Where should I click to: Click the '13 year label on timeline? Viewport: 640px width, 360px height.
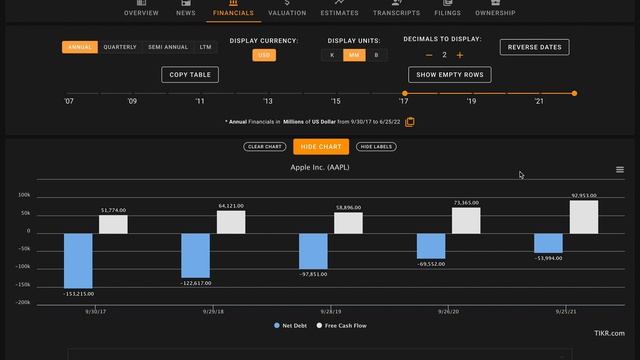tap(267, 101)
